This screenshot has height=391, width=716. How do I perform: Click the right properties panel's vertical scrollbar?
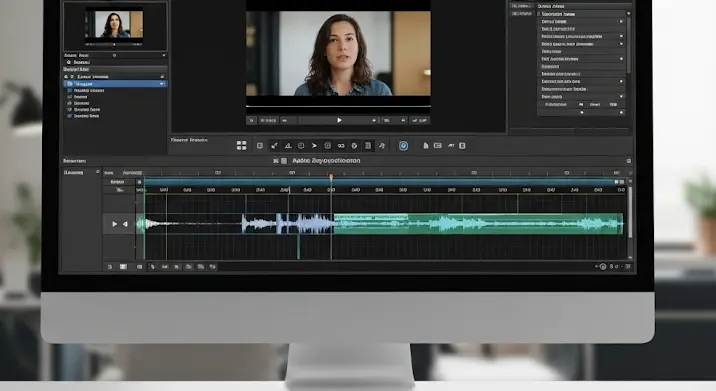[629, 46]
